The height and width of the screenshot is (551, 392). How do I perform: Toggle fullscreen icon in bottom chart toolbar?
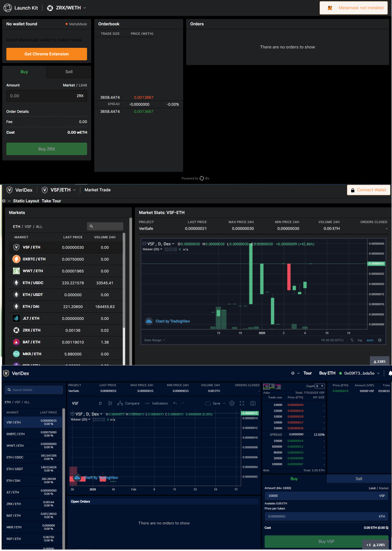point(242,403)
